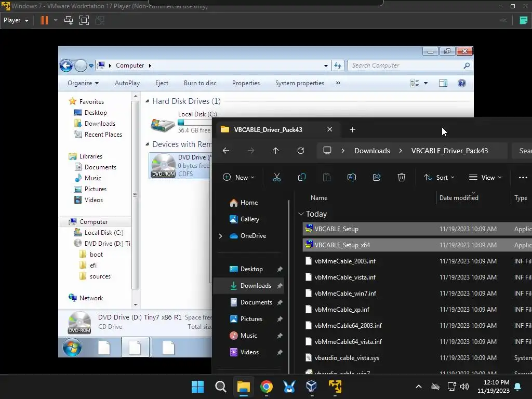The height and width of the screenshot is (399, 532).
Task: Open change view dropdown in Computer window
Action: [425, 83]
